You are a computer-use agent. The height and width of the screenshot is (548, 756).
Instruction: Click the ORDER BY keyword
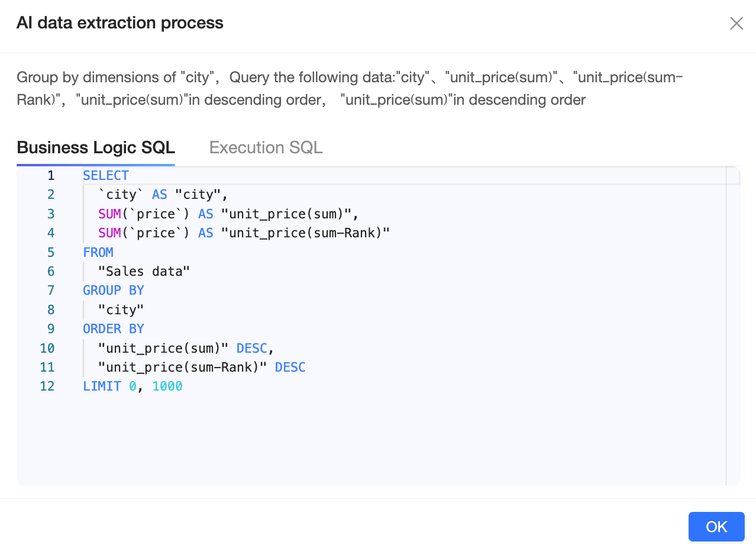pos(114,328)
